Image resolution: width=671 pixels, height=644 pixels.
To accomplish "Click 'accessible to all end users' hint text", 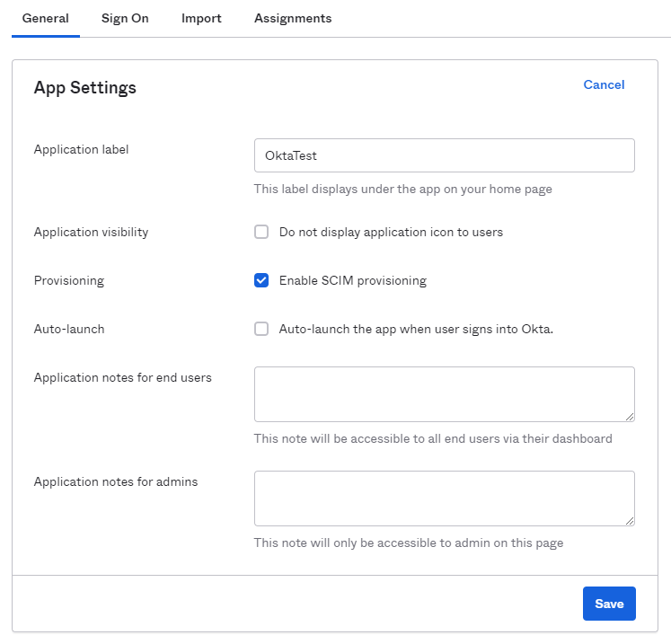I will tap(433, 438).
